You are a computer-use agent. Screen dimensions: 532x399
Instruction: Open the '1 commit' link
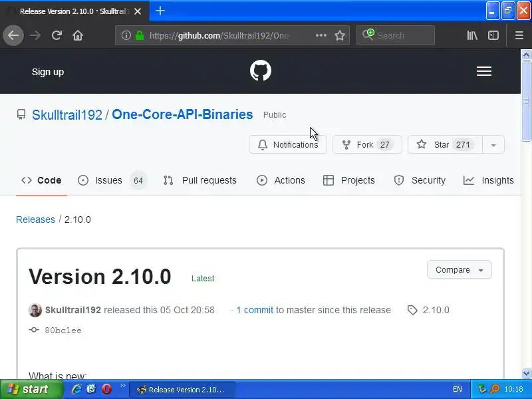(255, 310)
